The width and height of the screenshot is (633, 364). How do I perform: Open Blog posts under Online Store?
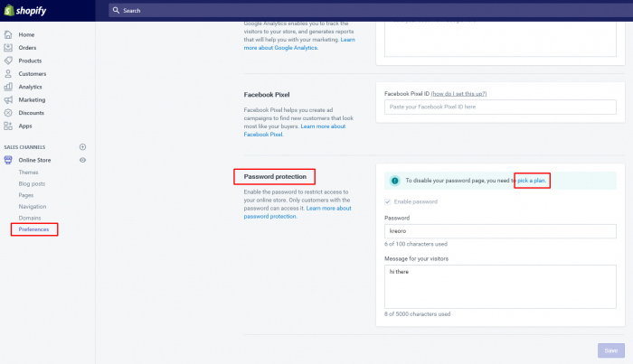32,184
